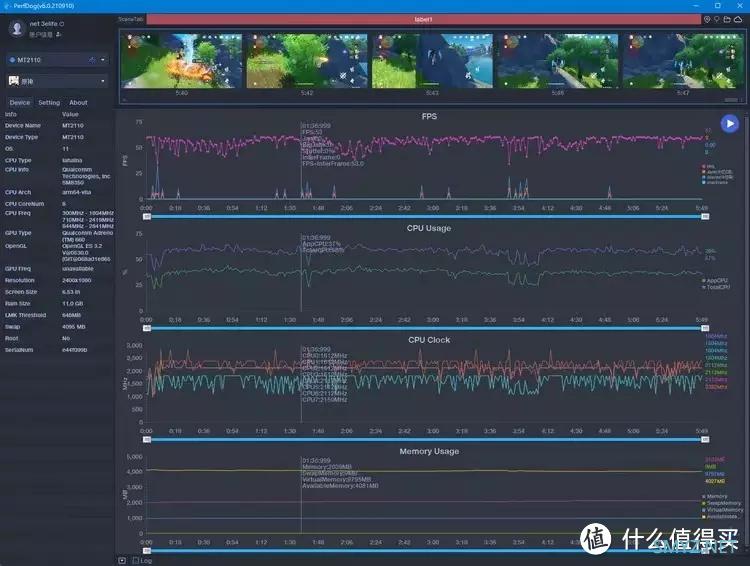Image resolution: width=750 pixels, height=566 pixels.
Task: Click the CPU Clock chart right range handle
Action: tap(705, 440)
